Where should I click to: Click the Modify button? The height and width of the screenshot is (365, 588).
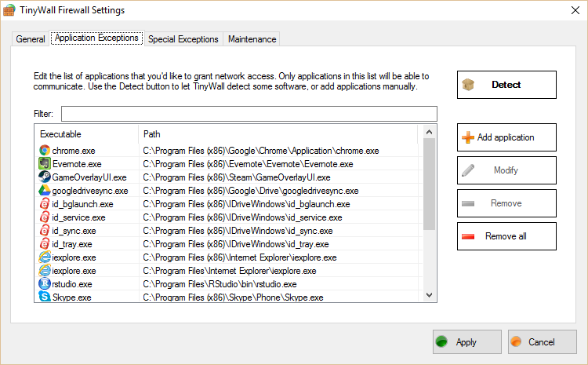[x=506, y=170]
